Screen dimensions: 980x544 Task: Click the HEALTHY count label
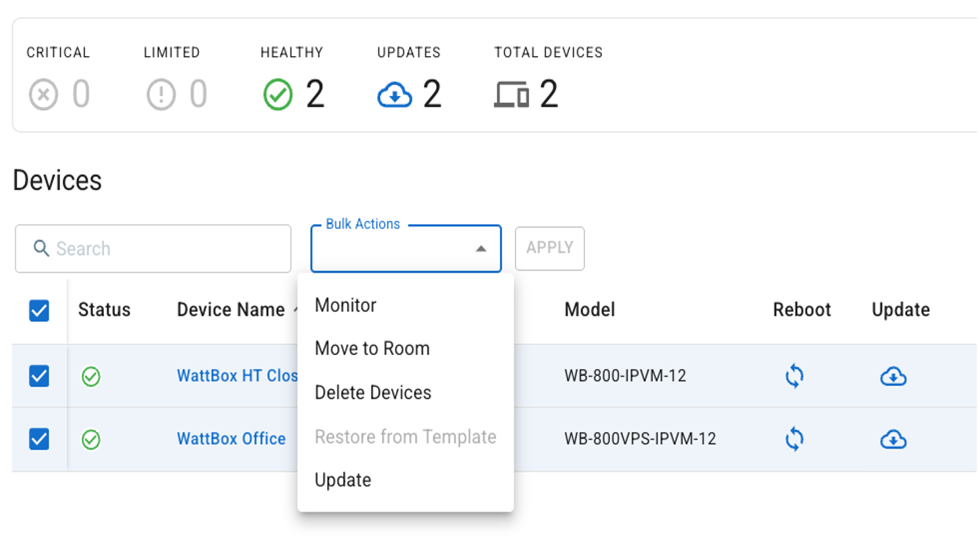pyautogui.click(x=292, y=53)
